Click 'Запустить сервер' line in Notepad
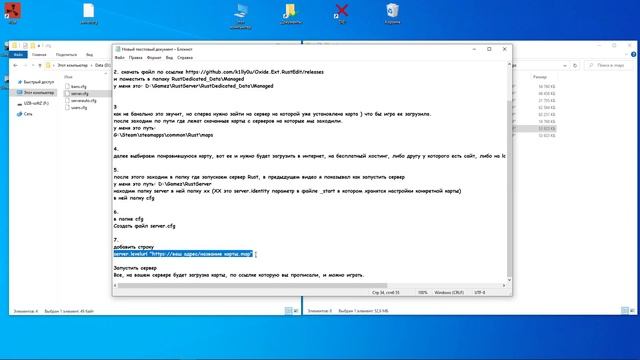This screenshot has width=640, height=360. pos(135,268)
